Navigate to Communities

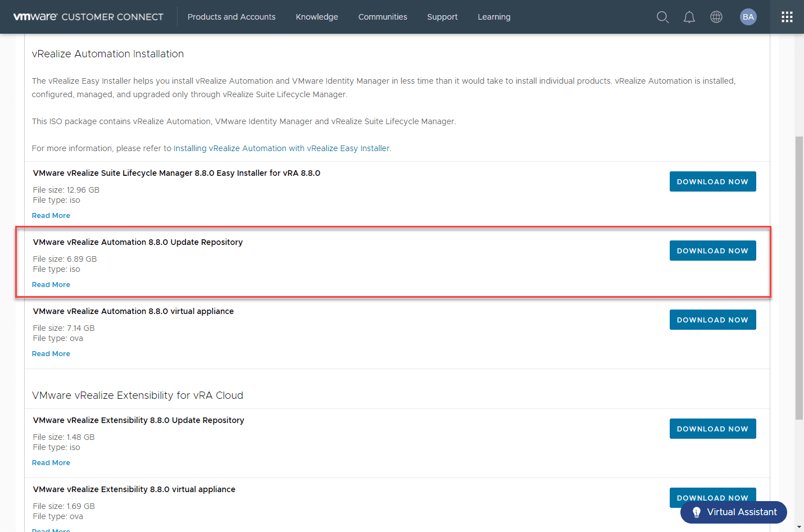[383, 17]
